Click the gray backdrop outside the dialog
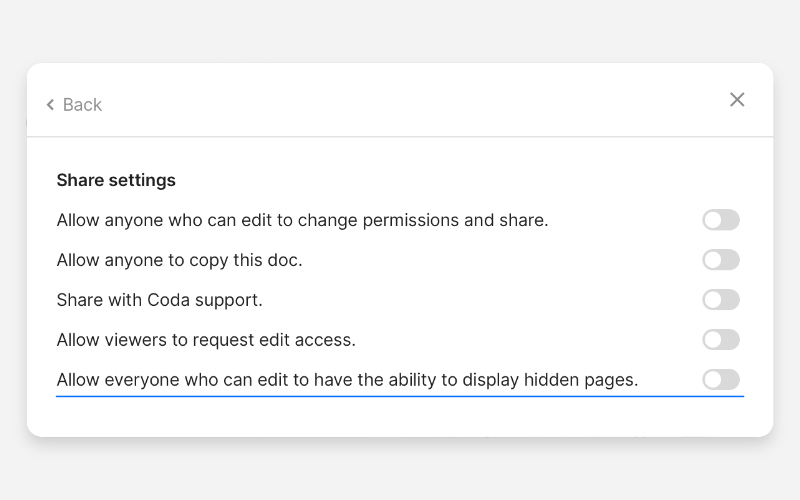This screenshot has width=800, height=500. point(400,470)
